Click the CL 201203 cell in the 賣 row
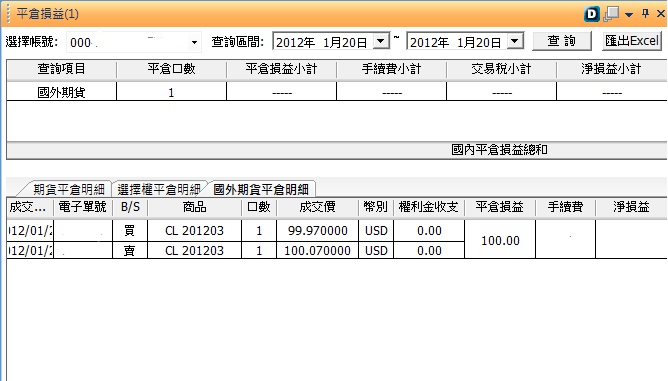The width and height of the screenshot is (668, 381). (x=194, y=250)
